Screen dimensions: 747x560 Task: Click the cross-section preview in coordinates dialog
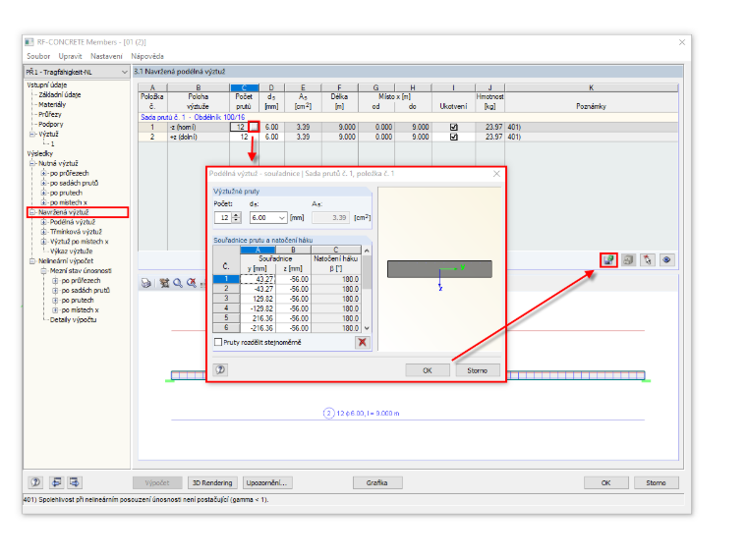[x=439, y=269]
